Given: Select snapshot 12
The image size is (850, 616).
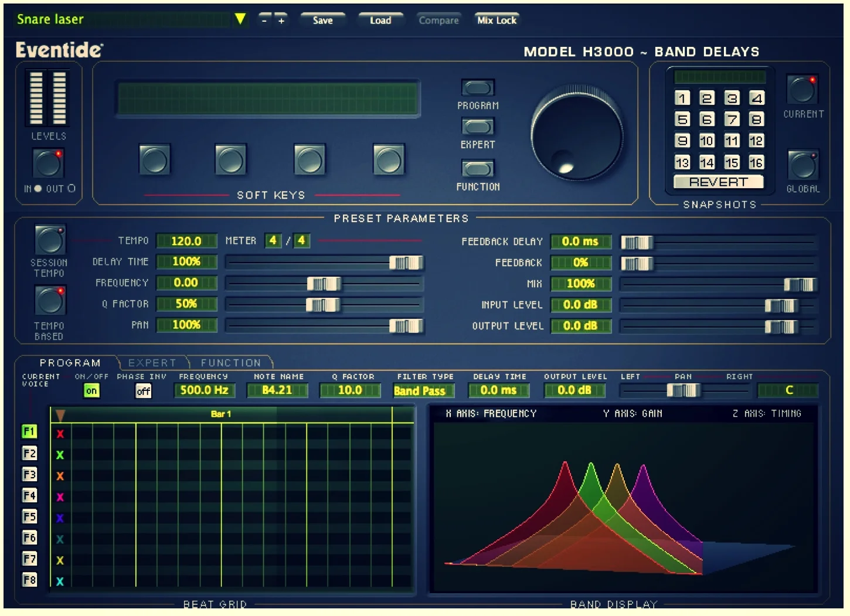Looking at the screenshot, I should click(756, 141).
